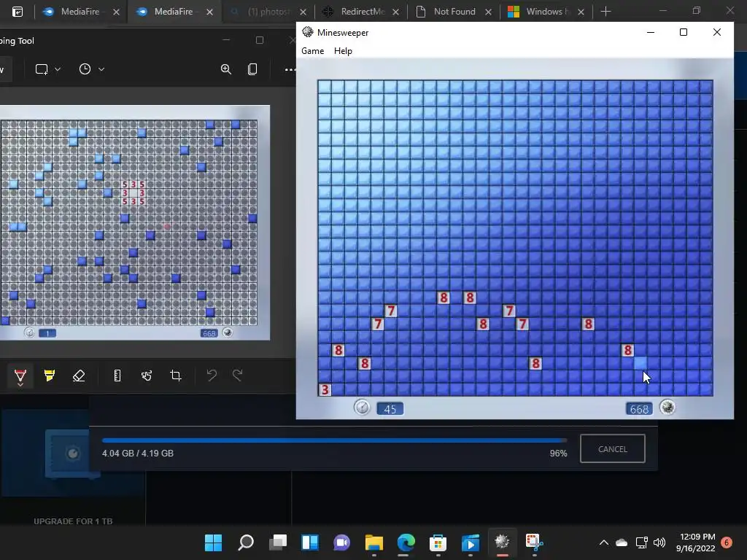
Task: Open the browser tab actions icon
Action: (x=18, y=12)
